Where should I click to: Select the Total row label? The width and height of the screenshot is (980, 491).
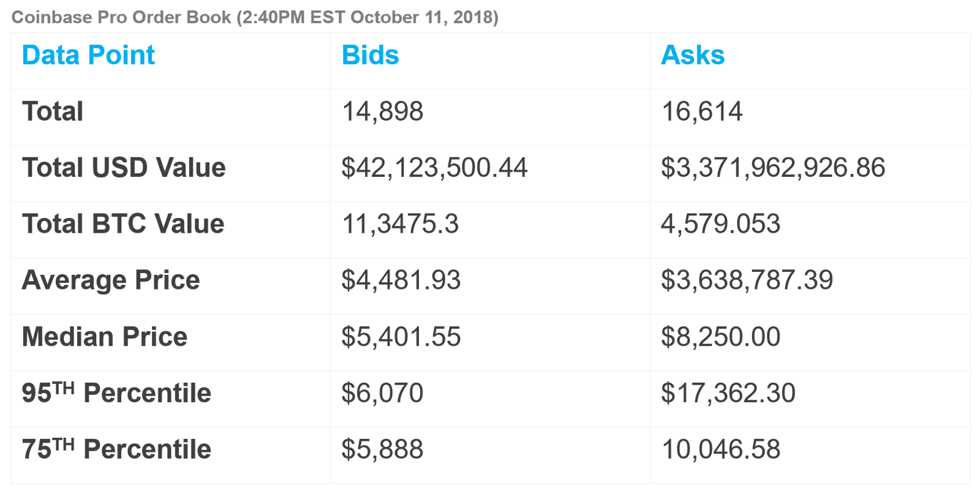click(53, 111)
